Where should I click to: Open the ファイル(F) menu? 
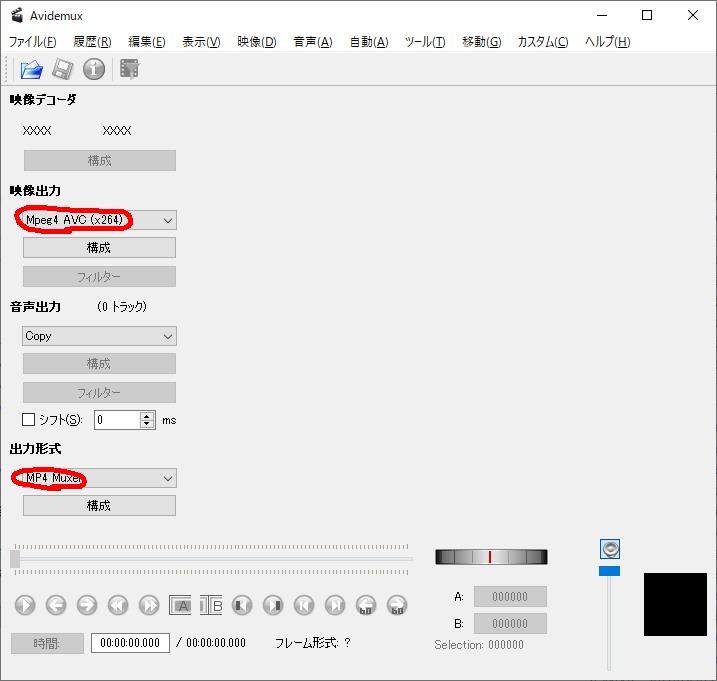[x=33, y=42]
